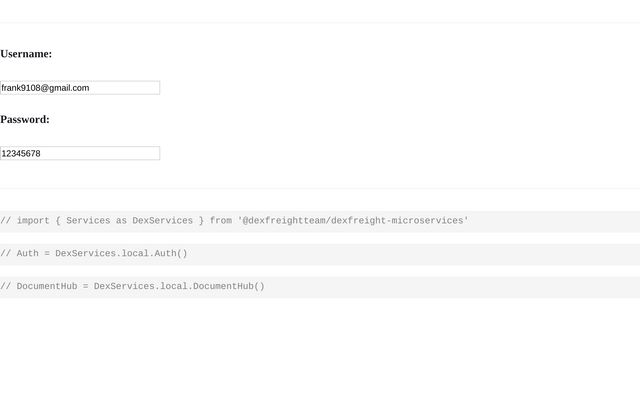Click the Password label
The height and width of the screenshot is (400, 640).
click(x=25, y=119)
